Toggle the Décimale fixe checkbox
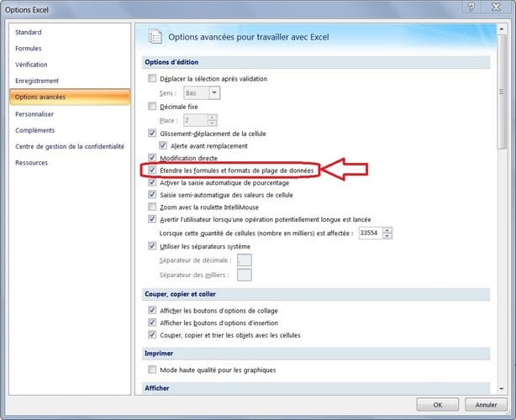Viewport: 516px width, 420px height. click(x=152, y=106)
